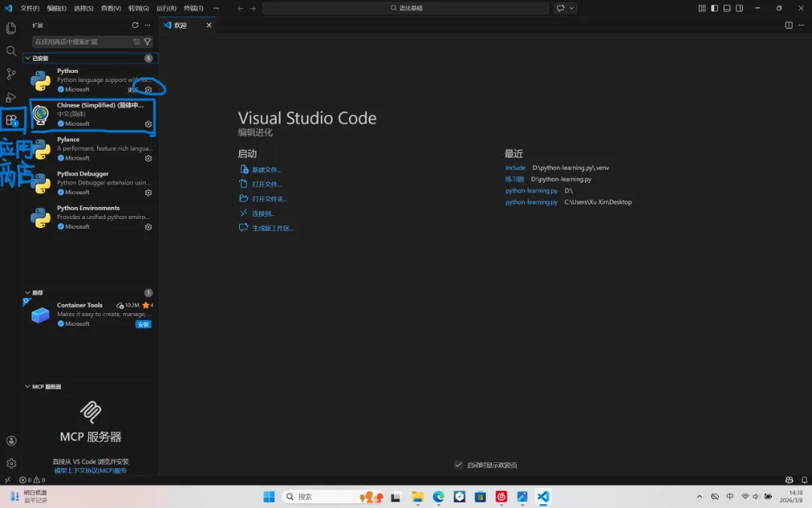Refresh the extensions list
This screenshot has height=508, width=812.
pos(135,25)
